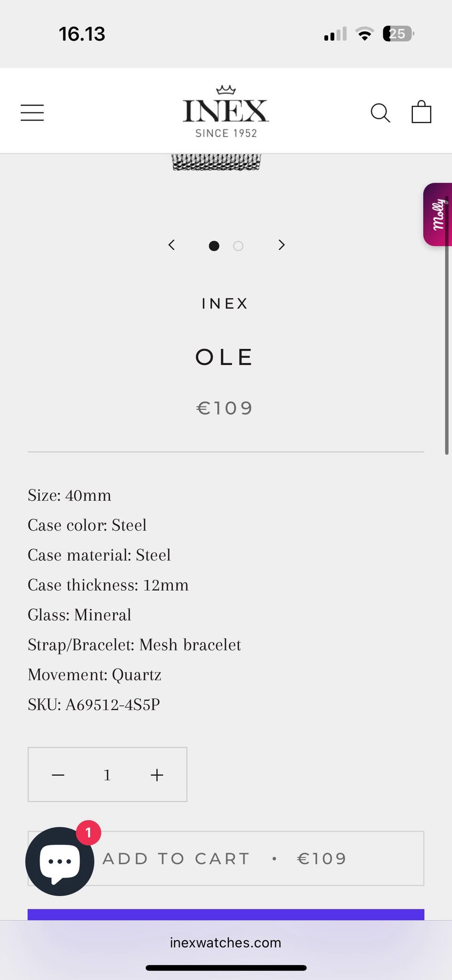Image resolution: width=452 pixels, height=980 pixels.
Task: Click the page scrollbar on right edge
Action: pos(446,330)
